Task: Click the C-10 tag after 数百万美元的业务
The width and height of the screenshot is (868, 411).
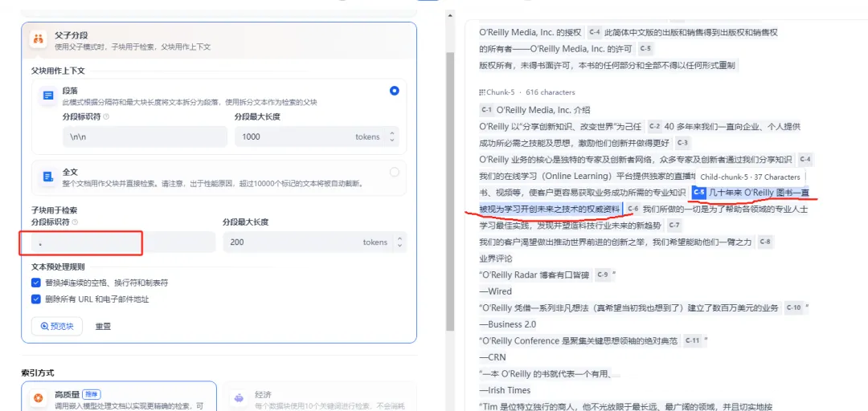Action: [793, 307]
